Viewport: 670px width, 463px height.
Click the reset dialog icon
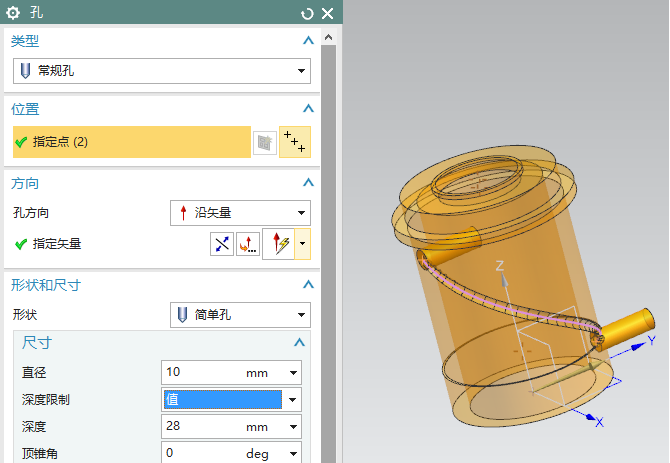click(307, 14)
